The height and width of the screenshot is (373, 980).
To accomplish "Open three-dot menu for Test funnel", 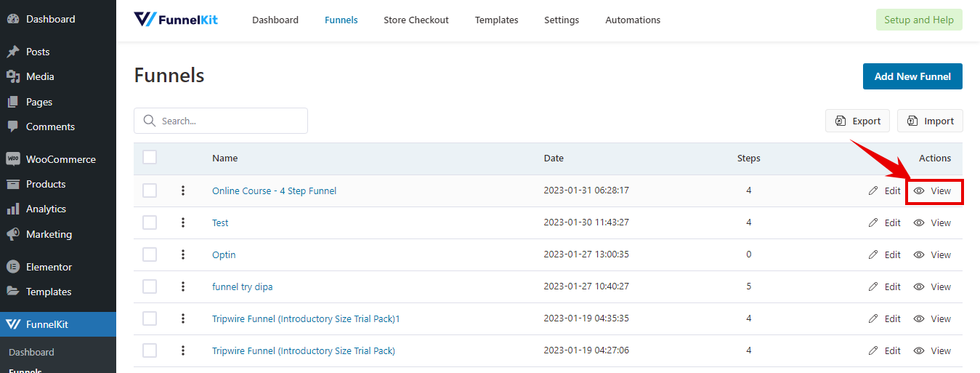I will tap(183, 222).
